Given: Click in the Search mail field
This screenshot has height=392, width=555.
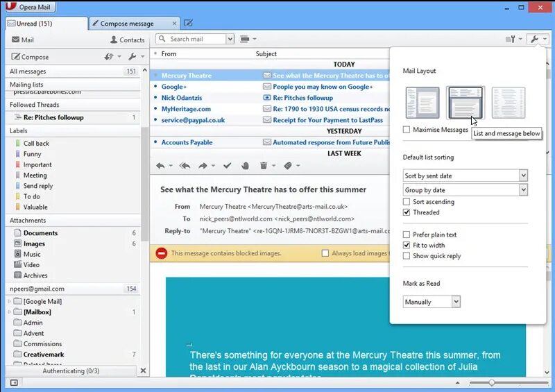Looking at the screenshot, I should point(196,39).
